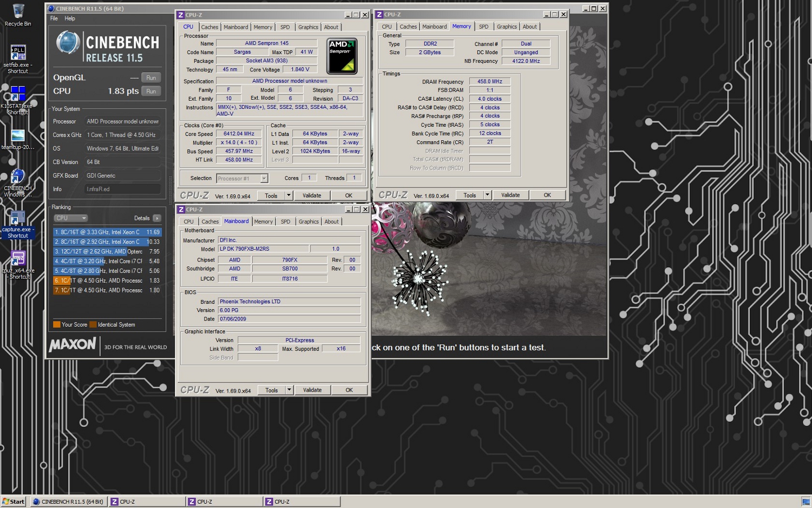Click OK in the Memory CPU-Z window
Viewport: 812px width, 508px height.
(547, 195)
